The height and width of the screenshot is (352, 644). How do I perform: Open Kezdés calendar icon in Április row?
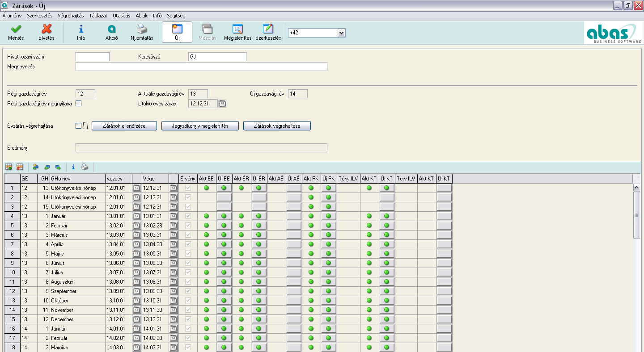136,244
